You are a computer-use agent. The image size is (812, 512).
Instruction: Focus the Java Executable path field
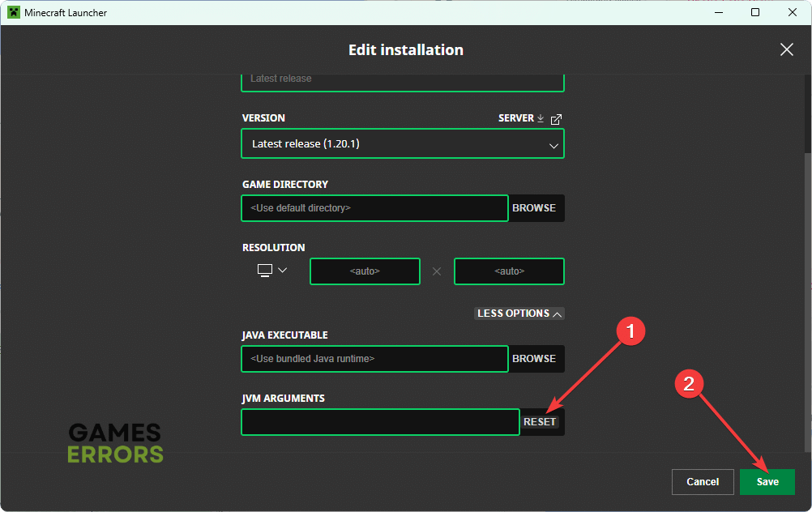click(374, 359)
